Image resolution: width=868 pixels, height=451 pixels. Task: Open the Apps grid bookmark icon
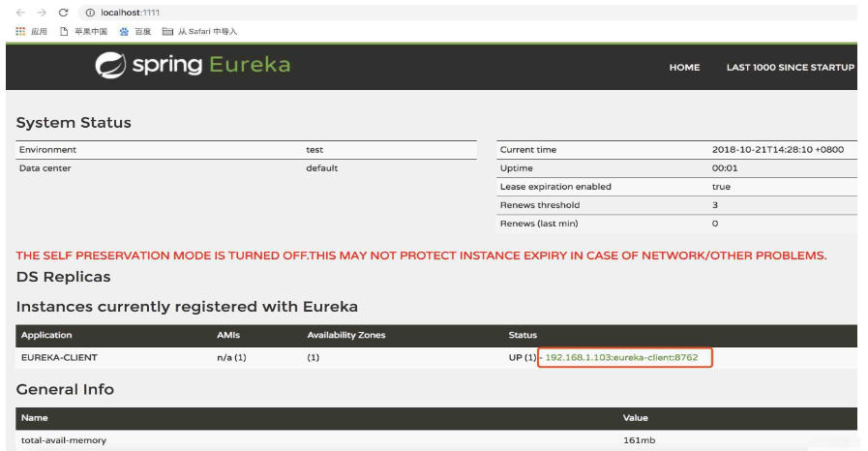click(20, 32)
